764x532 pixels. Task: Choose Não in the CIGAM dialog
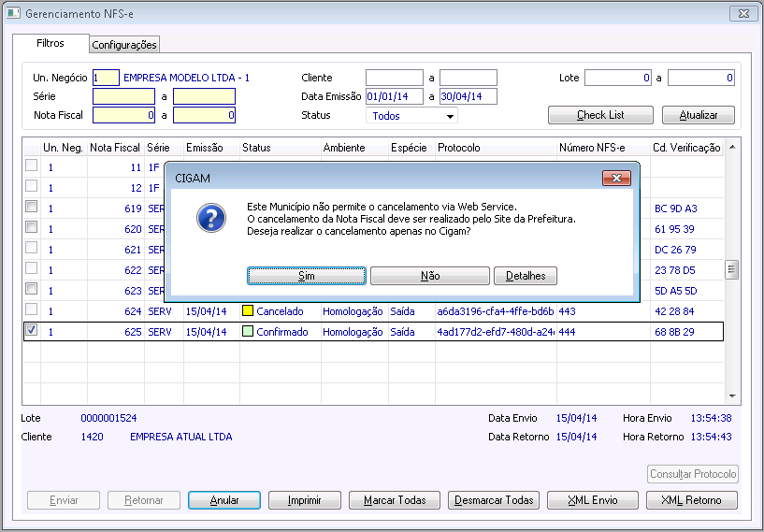pyautogui.click(x=430, y=276)
